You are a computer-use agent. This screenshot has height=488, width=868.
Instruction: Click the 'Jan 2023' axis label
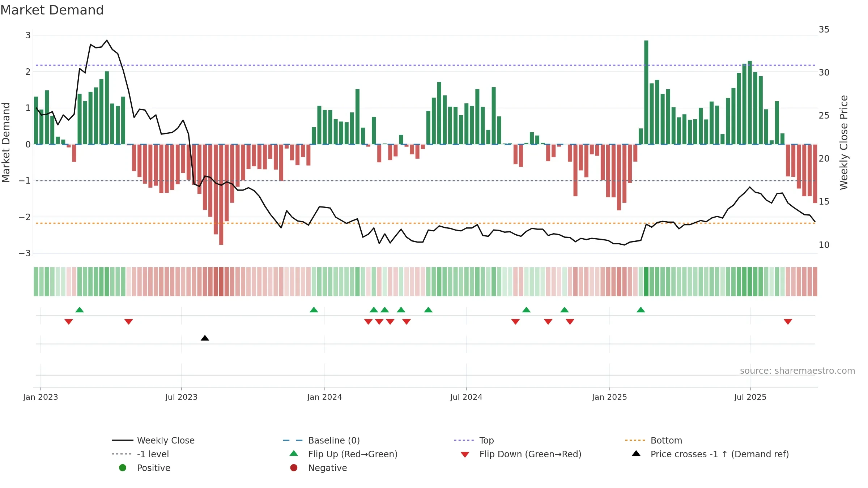coord(41,397)
